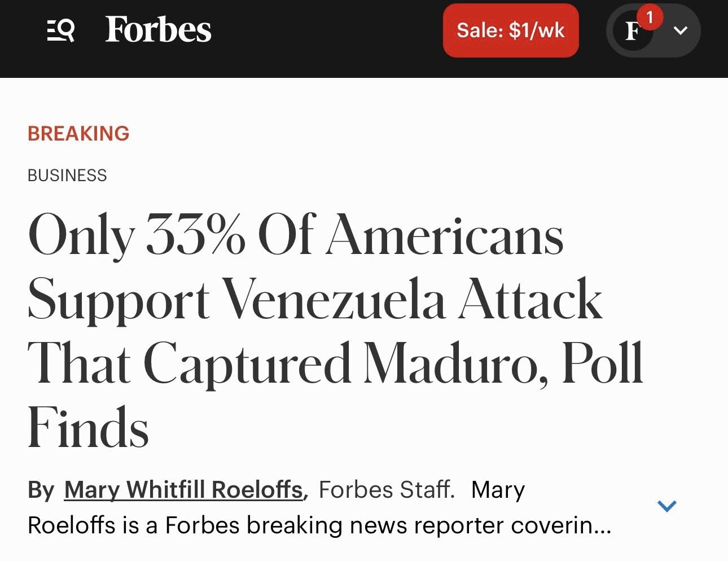
Task: Open the F profile avatar
Action: (633, 32)
